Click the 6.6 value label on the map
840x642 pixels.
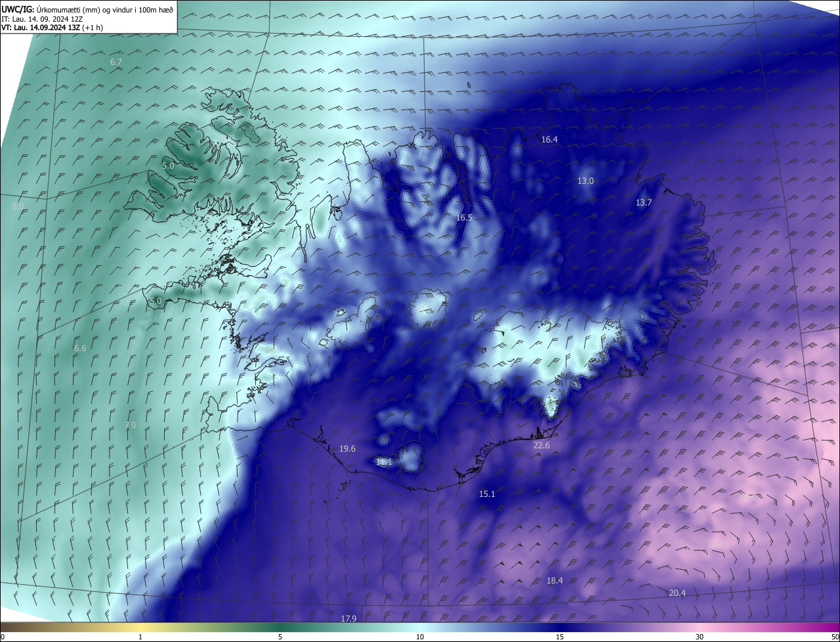coord(80,349)
